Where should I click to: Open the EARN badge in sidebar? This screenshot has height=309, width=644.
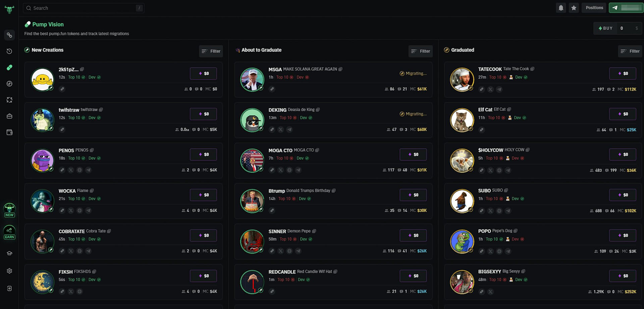(9, 232)
